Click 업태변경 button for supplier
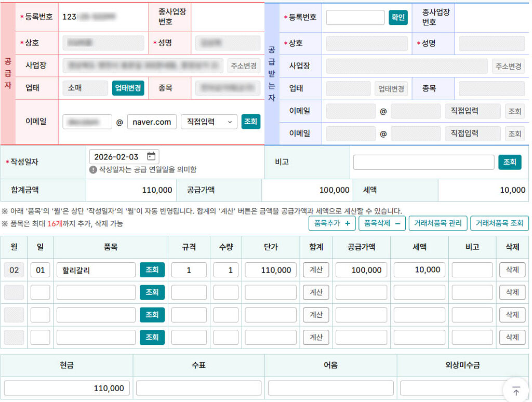 coord(128,88)
